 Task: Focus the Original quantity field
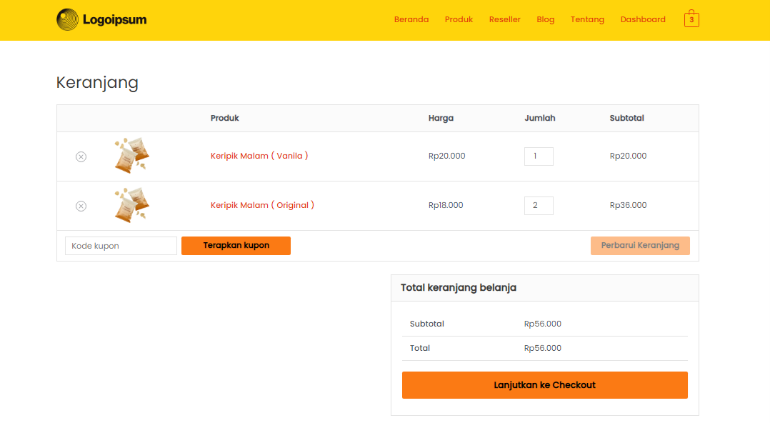point(538,205)
